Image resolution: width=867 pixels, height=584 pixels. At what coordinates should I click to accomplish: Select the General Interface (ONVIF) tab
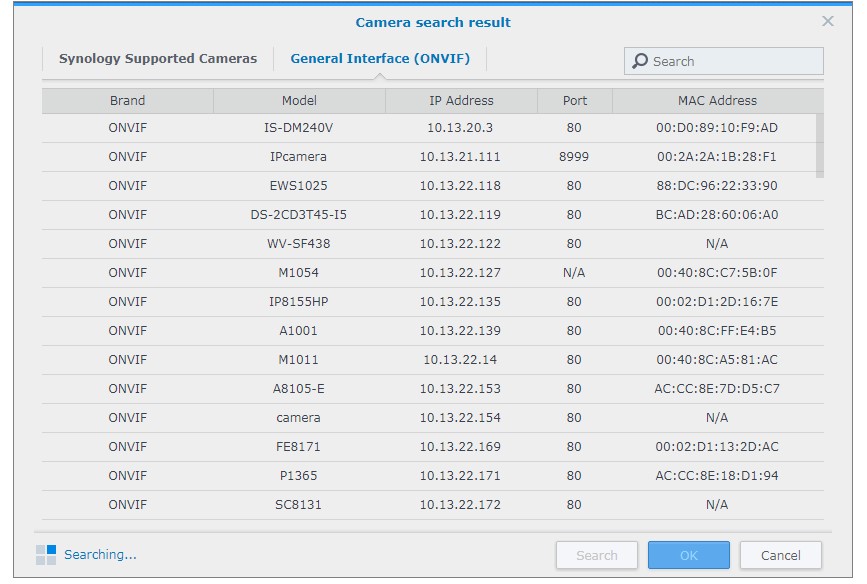click(x=380, y=59)
